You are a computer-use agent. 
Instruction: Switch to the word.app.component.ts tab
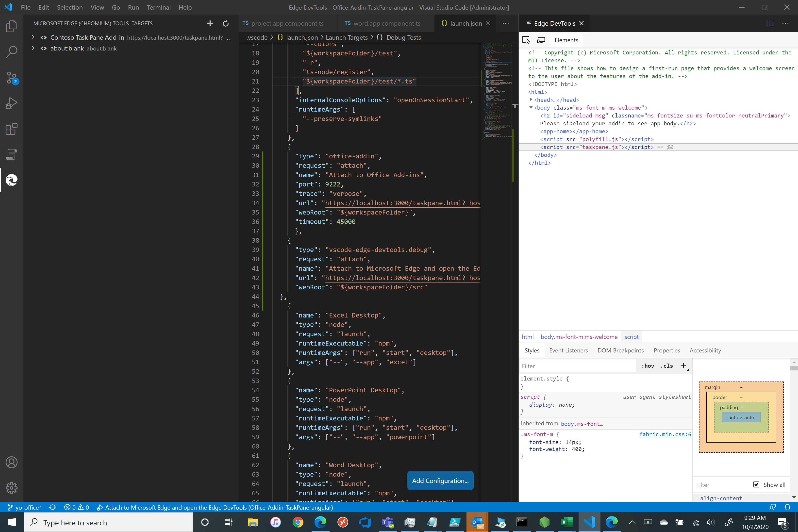tap(386, 23)
